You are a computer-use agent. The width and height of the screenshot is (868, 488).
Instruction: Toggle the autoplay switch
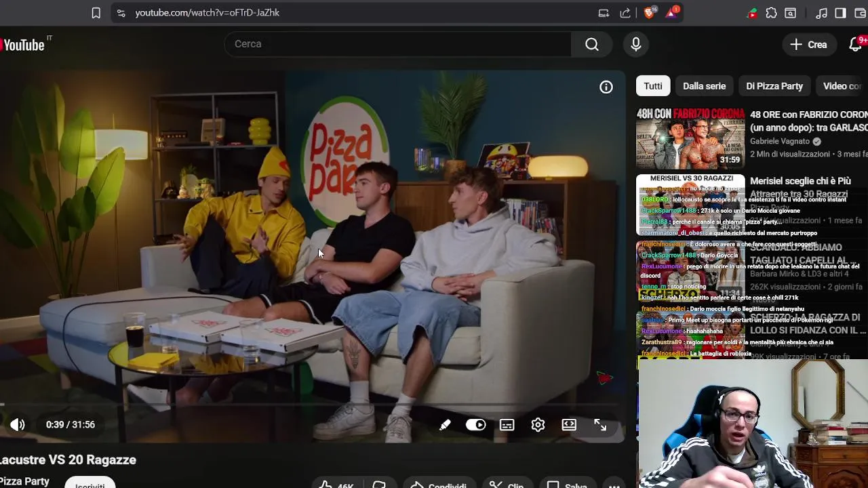coord(476,425)
